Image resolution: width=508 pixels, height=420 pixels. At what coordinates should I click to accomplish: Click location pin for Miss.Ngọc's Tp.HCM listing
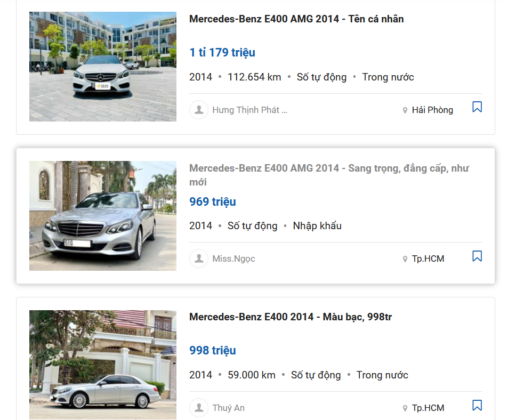point(405,259)
